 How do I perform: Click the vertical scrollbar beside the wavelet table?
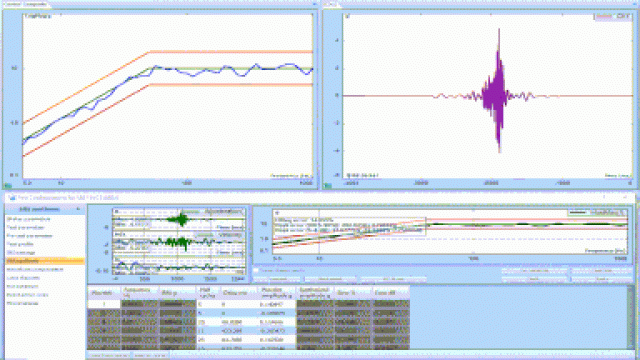[631, 317]
